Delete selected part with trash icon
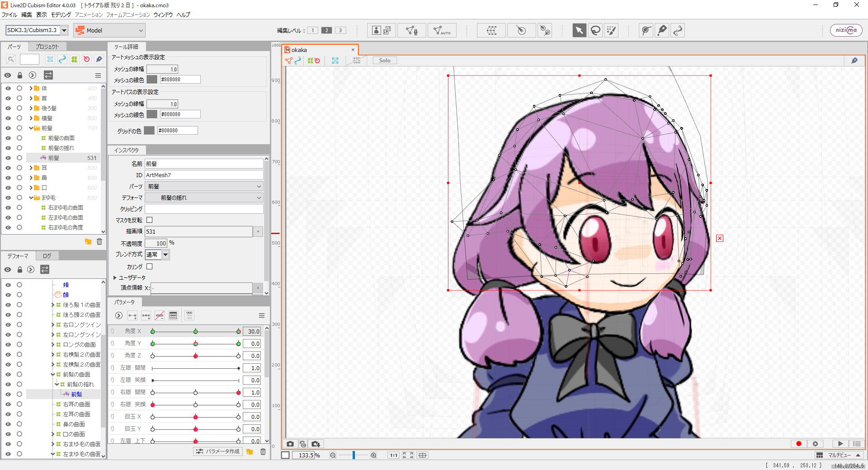The height and width of the screenshot is (470, 868). pyautogui.click(x=99, y=242)
